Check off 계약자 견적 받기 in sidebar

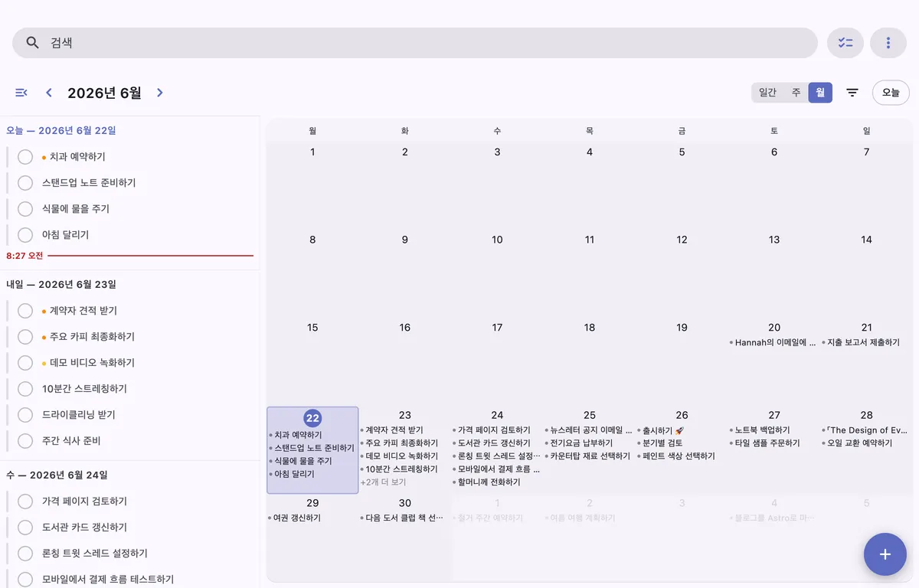[25, 311]
